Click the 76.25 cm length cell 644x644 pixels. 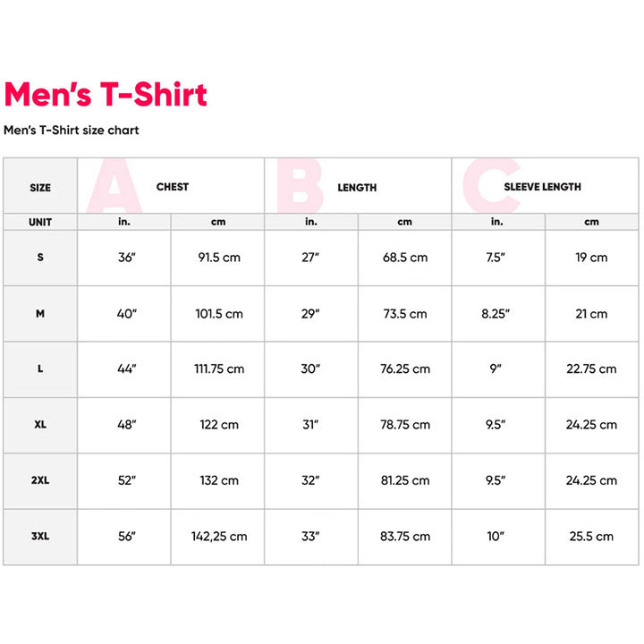tap(405, 369)
